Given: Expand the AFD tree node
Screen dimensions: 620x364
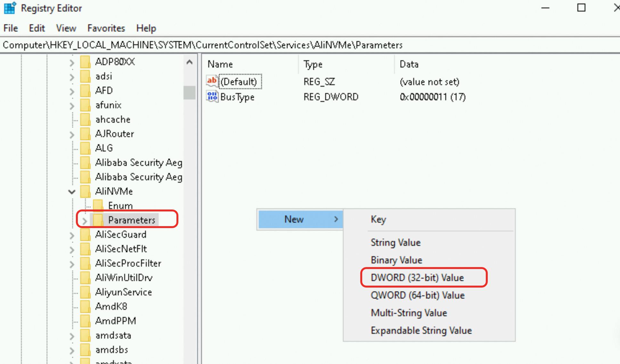Looking at the screenshot, I should click(72, 91).
